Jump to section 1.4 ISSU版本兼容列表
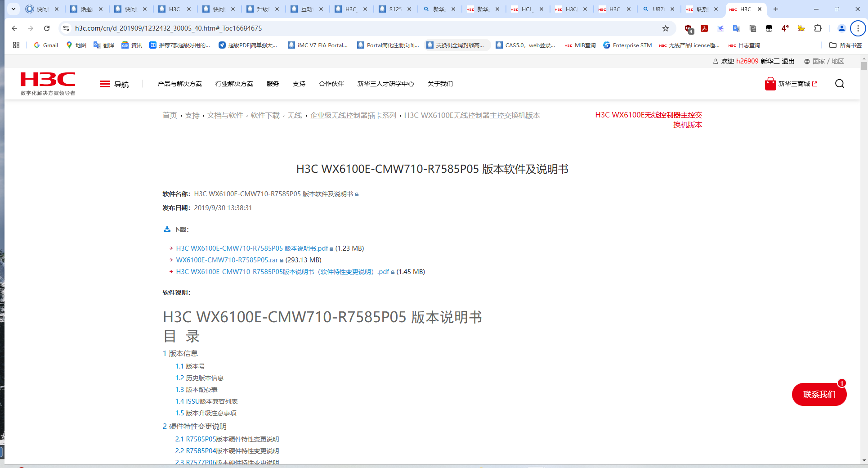Image resolution: width=868 pixels, height=468 pixels. (206, 401)
